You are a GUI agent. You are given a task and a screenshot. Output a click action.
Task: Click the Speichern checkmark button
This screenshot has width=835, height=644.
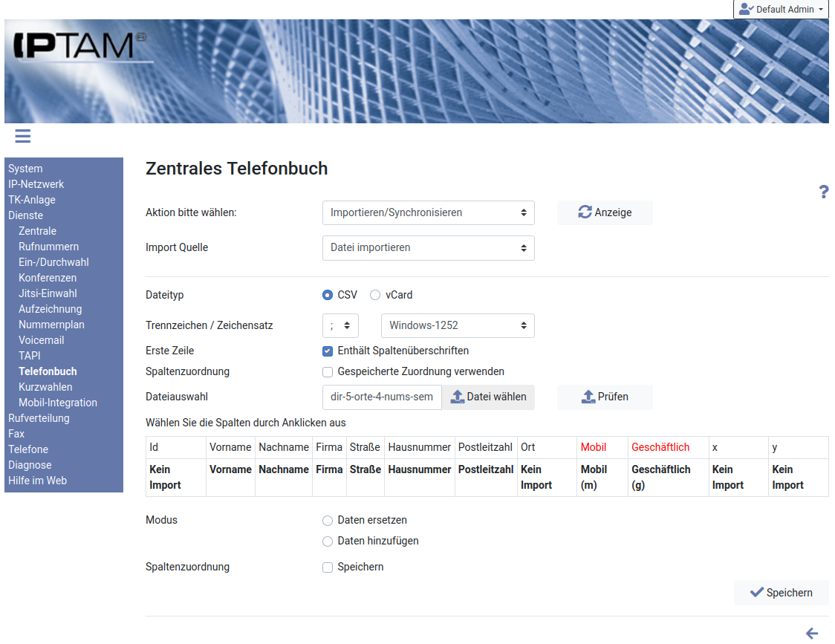tap(781, 593)
